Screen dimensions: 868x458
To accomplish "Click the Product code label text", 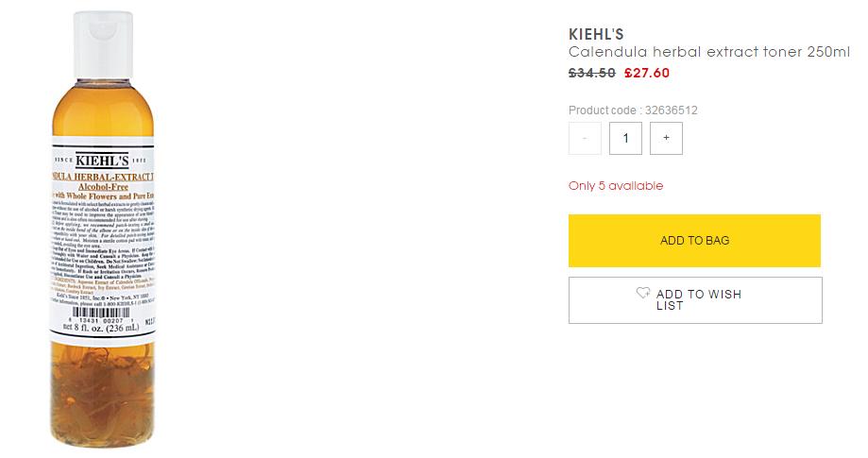I will tap(603, 110).
